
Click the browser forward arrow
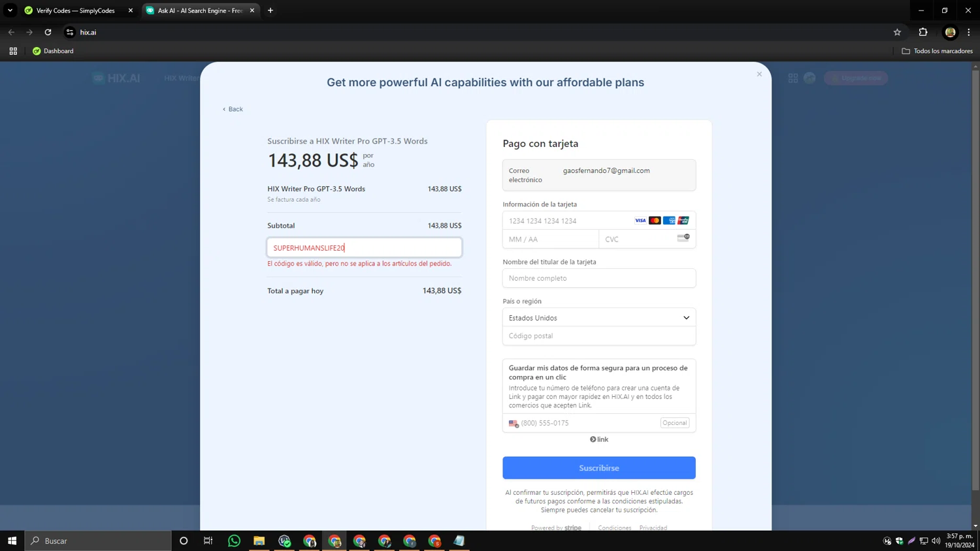pyautogui.click(x=29, y=32)
